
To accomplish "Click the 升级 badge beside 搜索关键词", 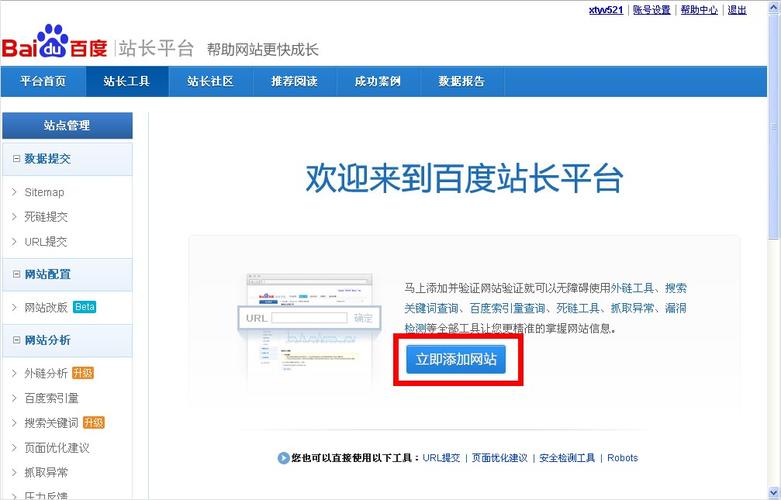I will 94,423.
